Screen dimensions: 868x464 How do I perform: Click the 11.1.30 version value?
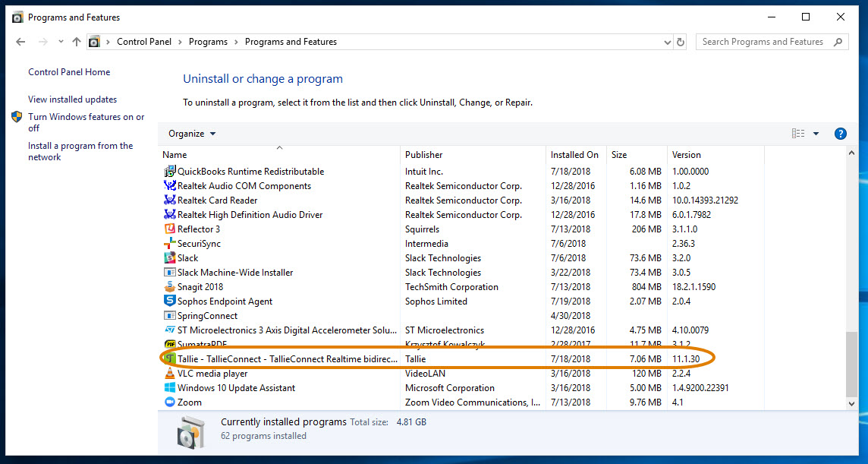(686, 358)
